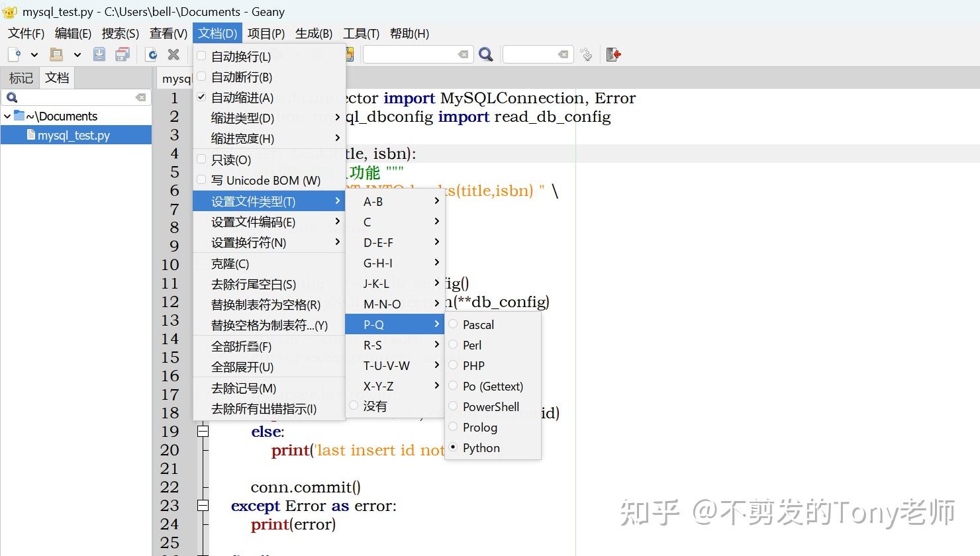Choose the Po (Gettext) file type
This screenshot has width=980, height=556.
point(493,386)
